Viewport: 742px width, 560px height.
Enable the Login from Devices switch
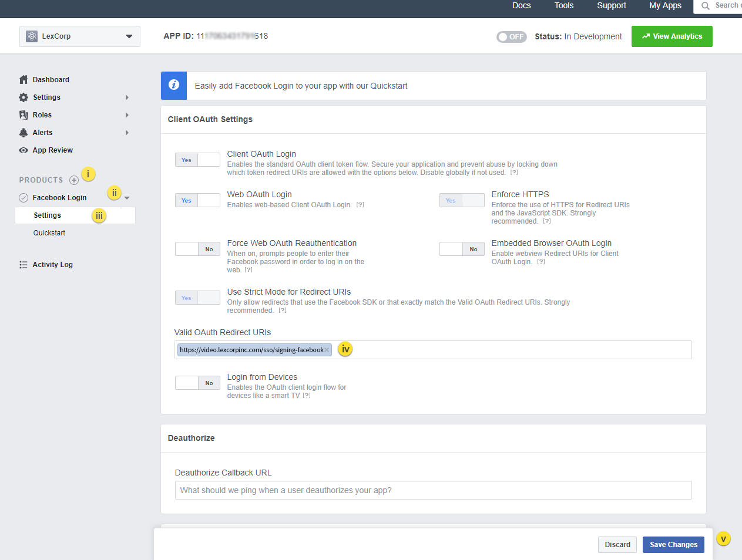coord(197,383)
